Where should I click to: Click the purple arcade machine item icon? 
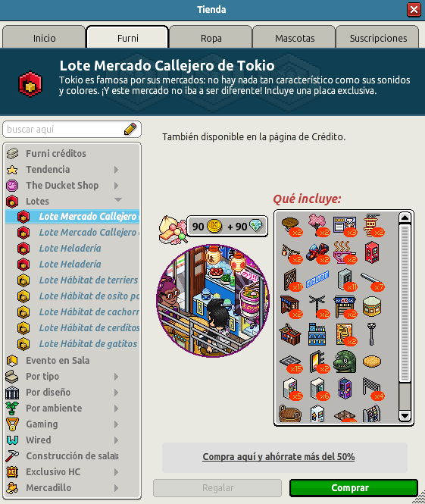coord(345,388)
